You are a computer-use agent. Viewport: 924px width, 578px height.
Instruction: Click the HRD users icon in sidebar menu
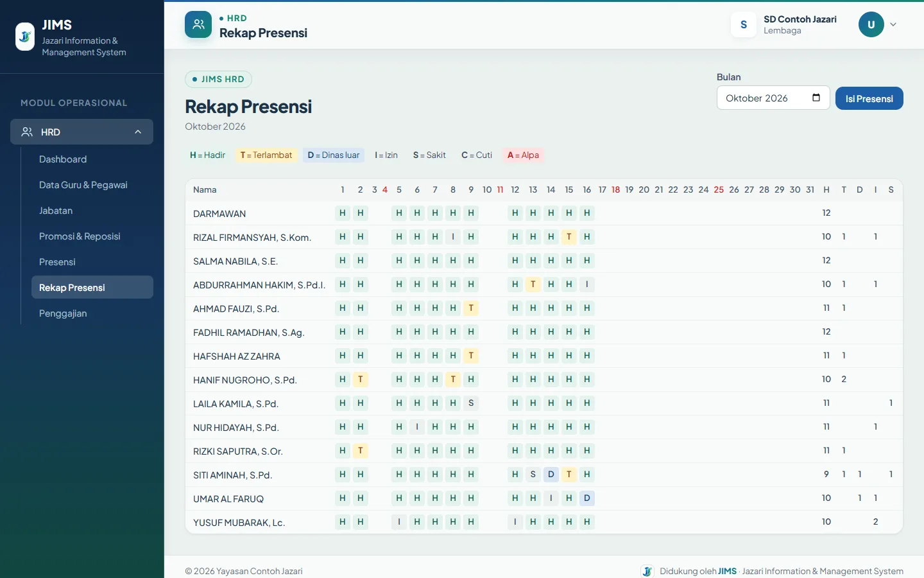pos(27,132)
